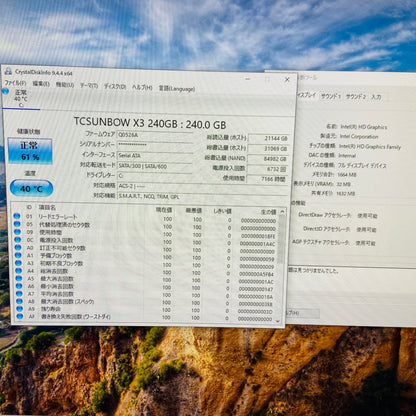Image resolution: width=416 pixels, height=416 pixels.
Task: Select the 電源投入回数 attribute row name
Action: click(x=56, y=240)
